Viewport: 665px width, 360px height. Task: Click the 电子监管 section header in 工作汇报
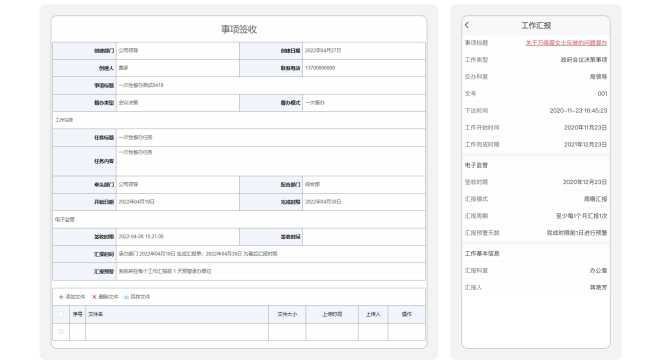(x=476, y=165)
